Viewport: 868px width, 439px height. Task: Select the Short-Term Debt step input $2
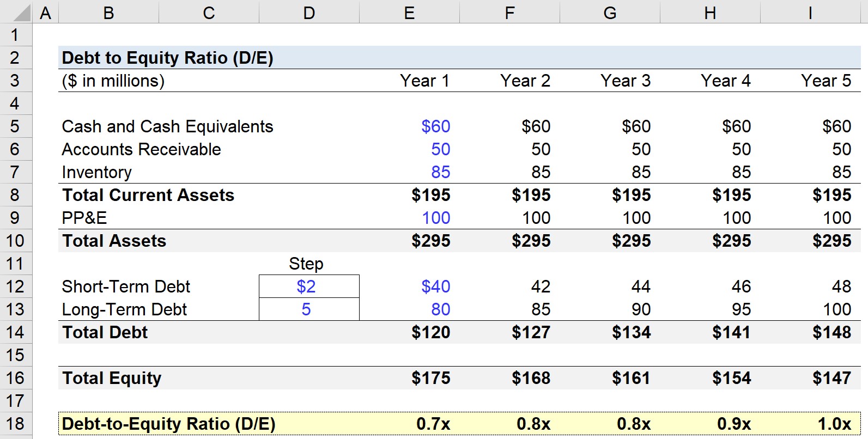[306, 286]
